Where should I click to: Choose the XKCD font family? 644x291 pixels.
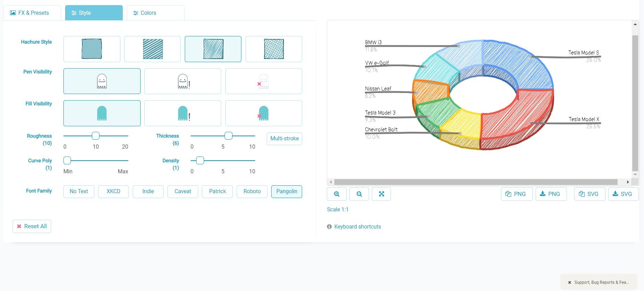(114, 191)
